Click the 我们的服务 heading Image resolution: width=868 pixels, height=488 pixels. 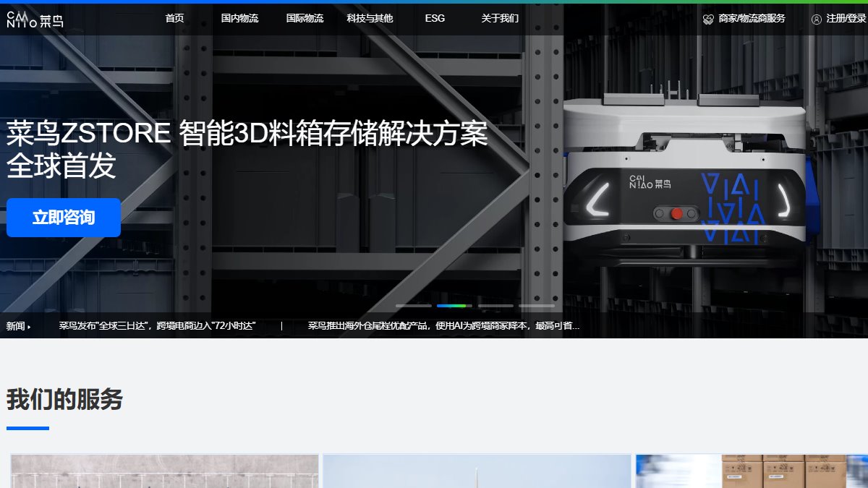(64, 399)
